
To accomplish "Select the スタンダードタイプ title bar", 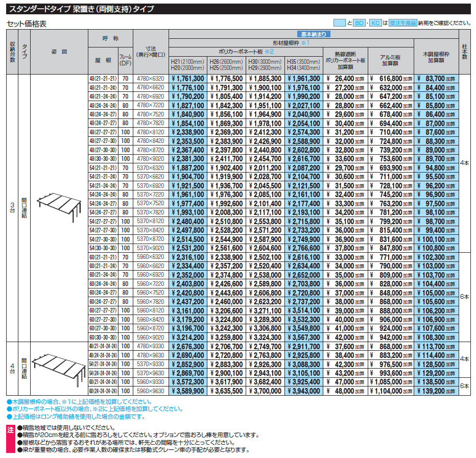I will [82, 9].
